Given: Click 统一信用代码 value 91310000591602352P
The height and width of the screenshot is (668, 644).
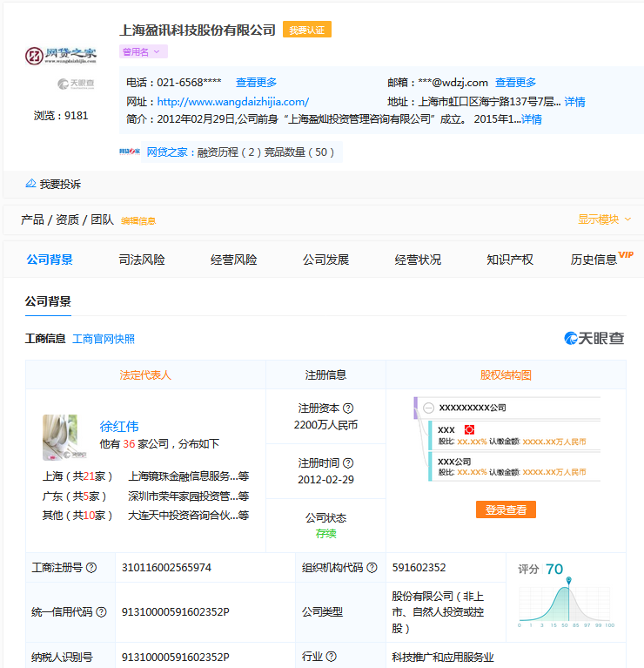Looking at the screenshot, I should point(176,612).
